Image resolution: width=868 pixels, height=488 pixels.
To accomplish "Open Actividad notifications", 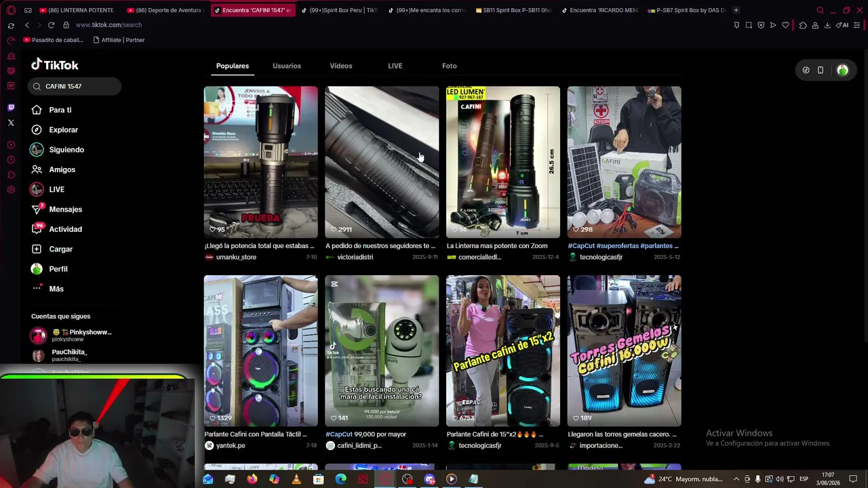I will (x=56, y=229).
